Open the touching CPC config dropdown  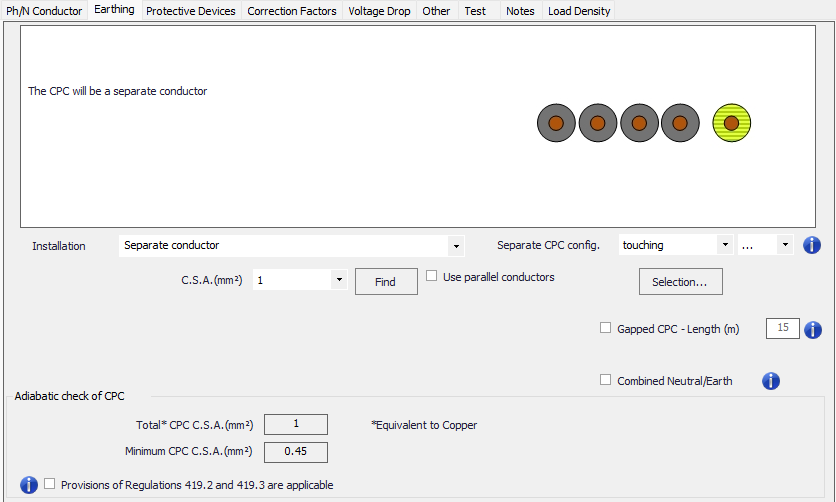point(724,246)
